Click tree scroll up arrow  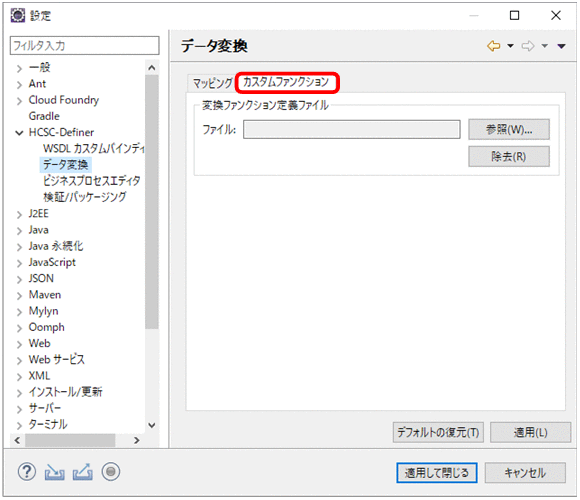[x=152, y=68]
